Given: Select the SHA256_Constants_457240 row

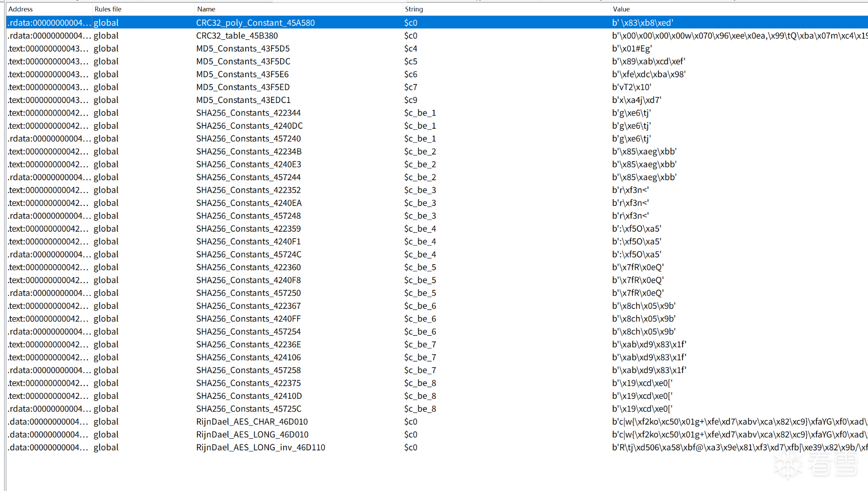Looking at the screenshot, I should tap(248, 139).
